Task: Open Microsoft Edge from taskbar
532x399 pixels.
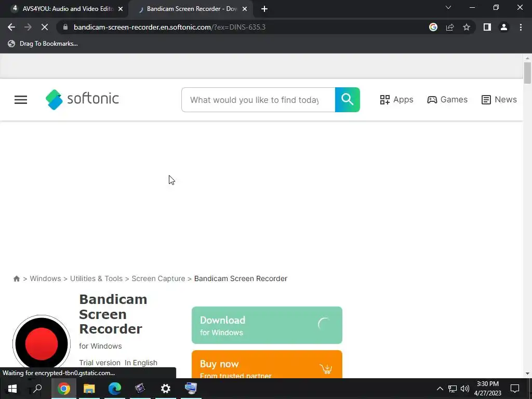Action: tap(115, 389)
